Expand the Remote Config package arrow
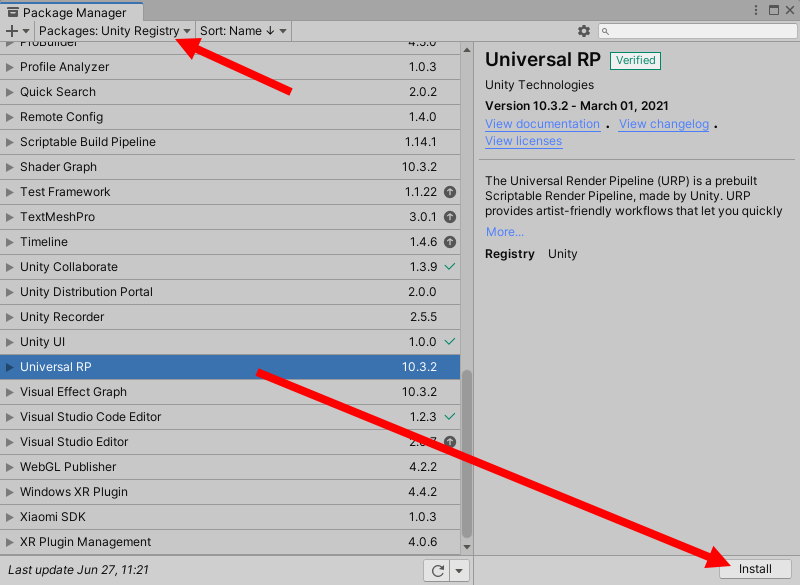The height and width of the screenshot is (585, 800). click(x=9, y=117)
